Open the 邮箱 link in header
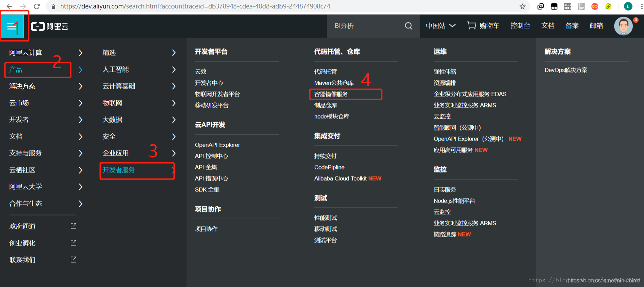This screenshot has height=287, width=644. point(596,26)
